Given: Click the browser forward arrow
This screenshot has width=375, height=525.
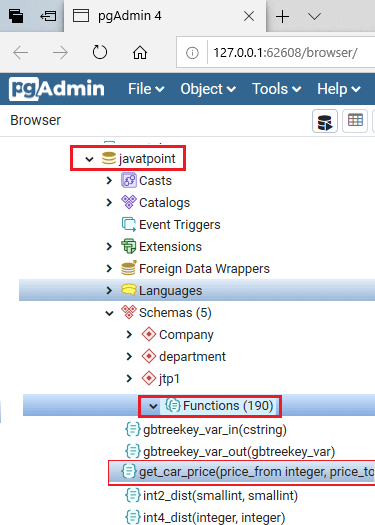Looking at the screenshot, I should 60,53.
